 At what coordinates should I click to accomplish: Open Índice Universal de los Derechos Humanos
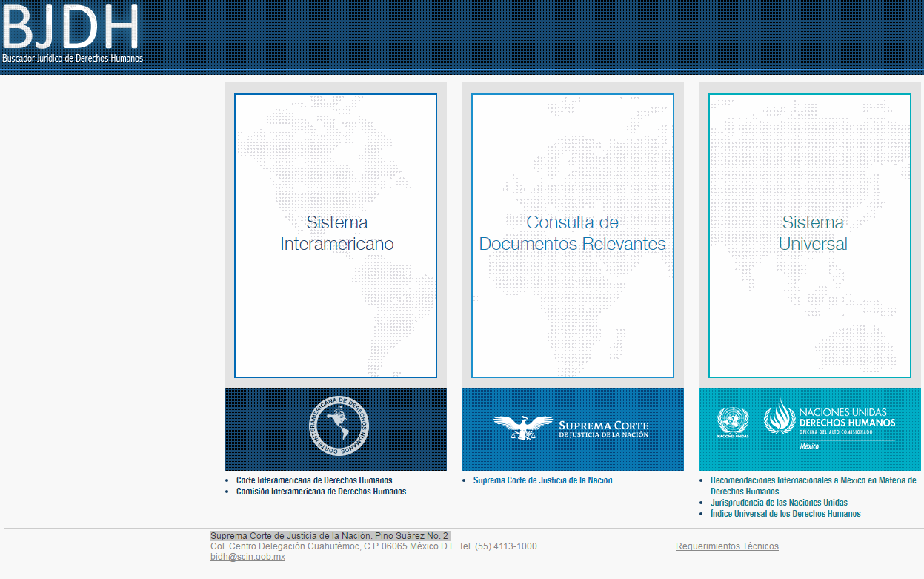click(x=785, y=514)
